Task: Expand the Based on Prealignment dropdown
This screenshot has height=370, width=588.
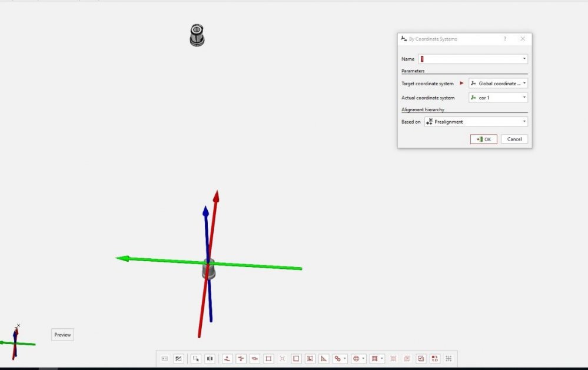Action: tap(476, 122)
